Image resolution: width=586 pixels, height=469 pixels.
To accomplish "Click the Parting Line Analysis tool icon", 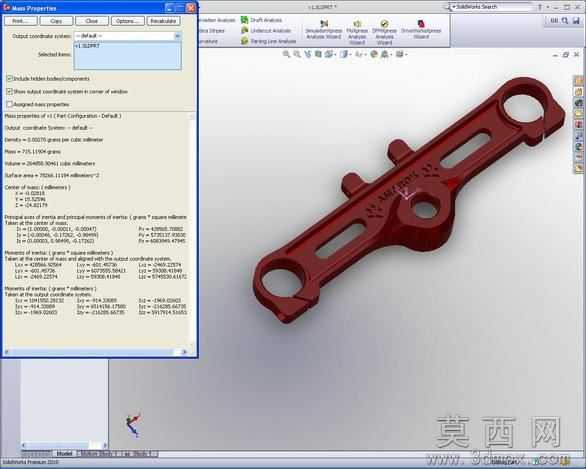I will [x=244, y=41].
